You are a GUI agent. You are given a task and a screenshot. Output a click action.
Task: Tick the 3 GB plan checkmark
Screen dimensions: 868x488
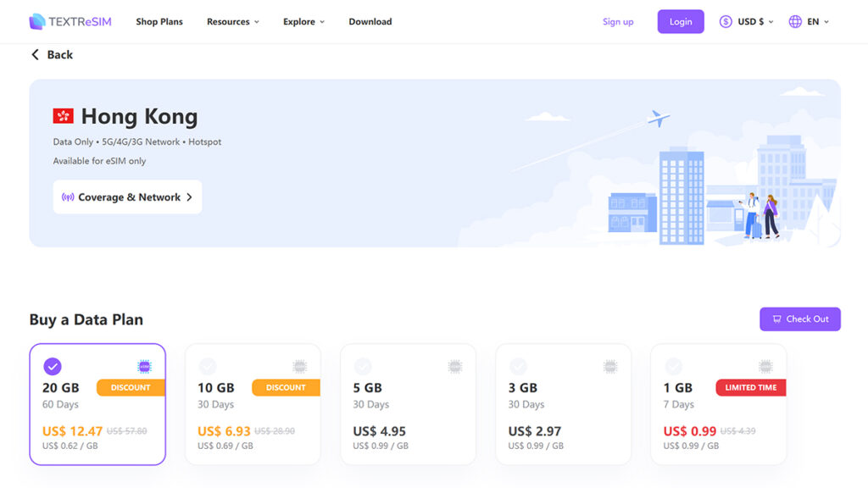[518, 366]
